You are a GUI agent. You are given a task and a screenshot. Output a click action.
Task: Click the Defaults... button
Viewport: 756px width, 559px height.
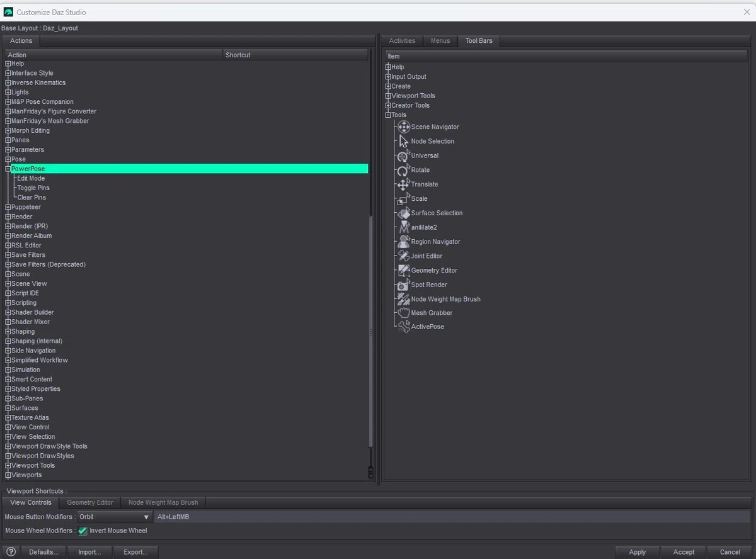(x=43, y=552)
